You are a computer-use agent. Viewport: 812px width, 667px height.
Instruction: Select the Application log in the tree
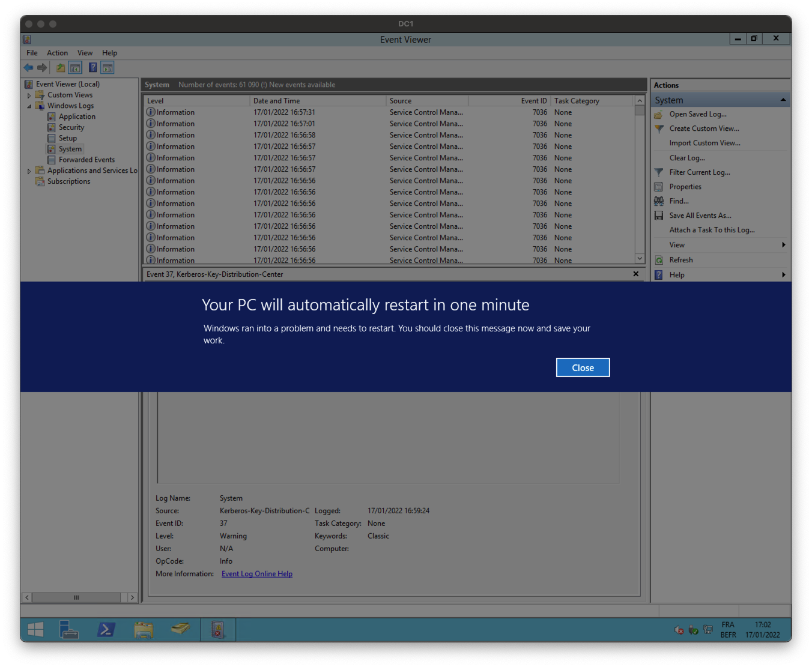click(77, 117)
